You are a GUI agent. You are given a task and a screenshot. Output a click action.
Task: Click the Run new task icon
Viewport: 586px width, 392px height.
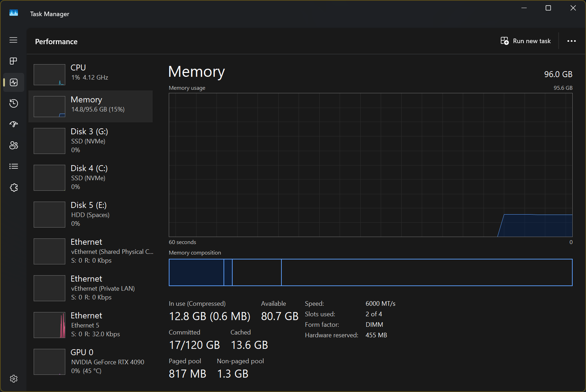[505, 41]
